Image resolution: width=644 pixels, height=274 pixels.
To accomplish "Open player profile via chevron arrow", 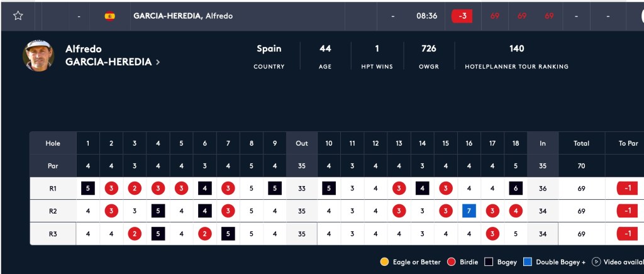I will [158, 62].
